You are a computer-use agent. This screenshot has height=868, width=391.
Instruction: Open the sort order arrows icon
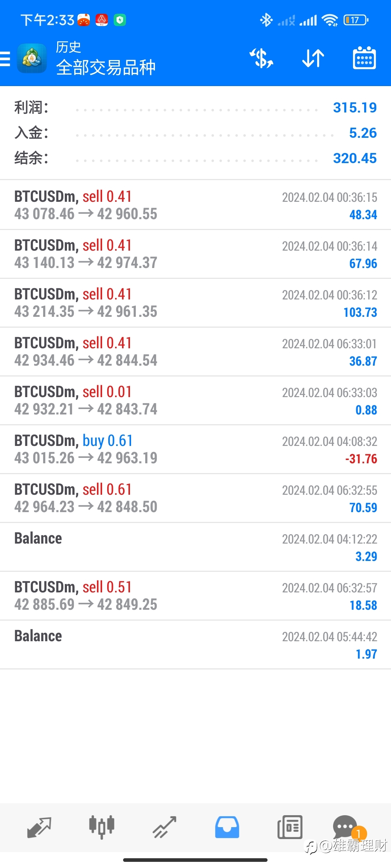coord(313,58)
